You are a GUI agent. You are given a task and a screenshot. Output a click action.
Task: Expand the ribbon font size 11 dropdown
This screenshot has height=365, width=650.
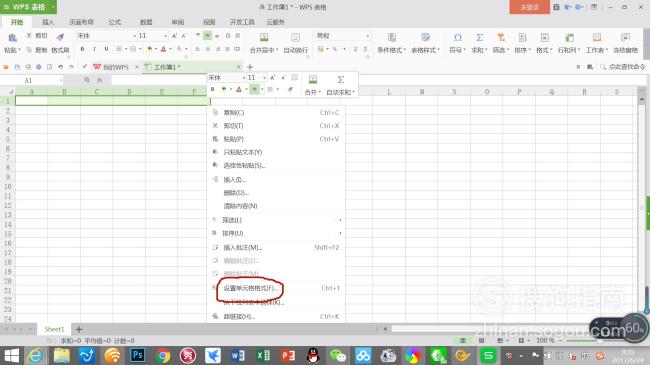pyautogui.click(x=165, y=36)
